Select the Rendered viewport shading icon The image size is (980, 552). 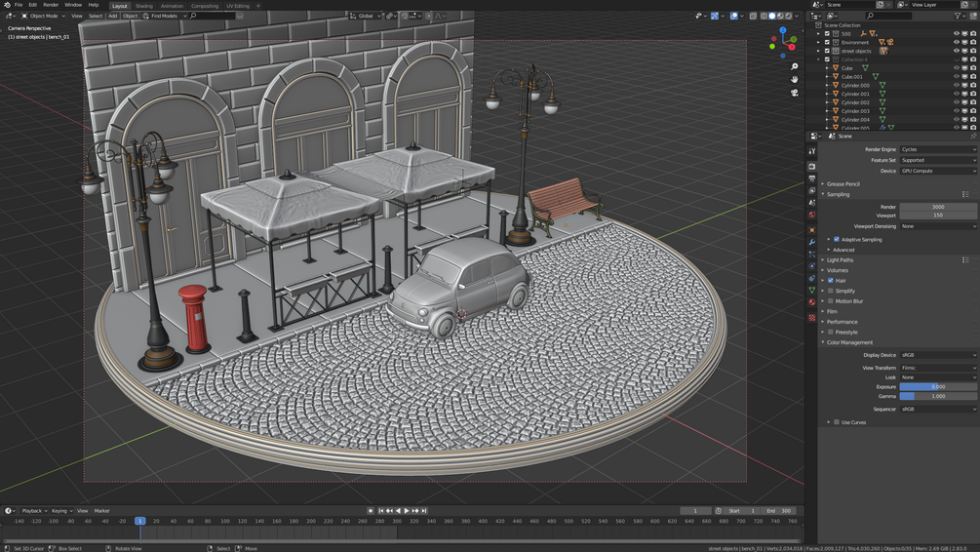[788, 16]
